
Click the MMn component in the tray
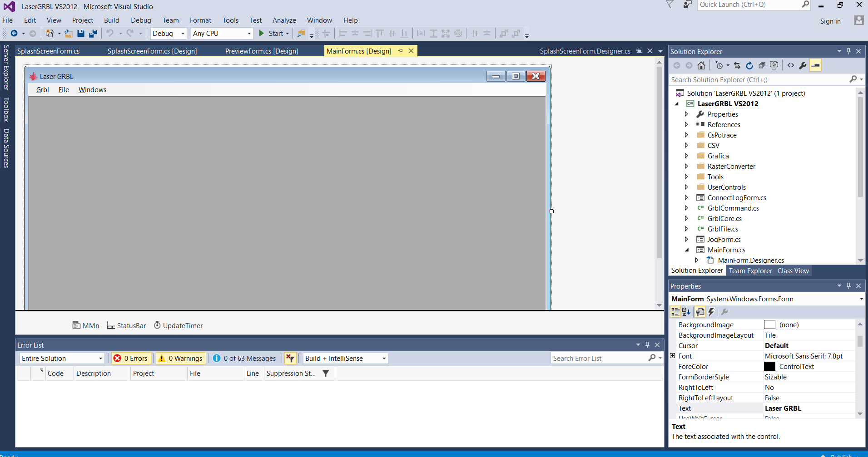[86, 325]
